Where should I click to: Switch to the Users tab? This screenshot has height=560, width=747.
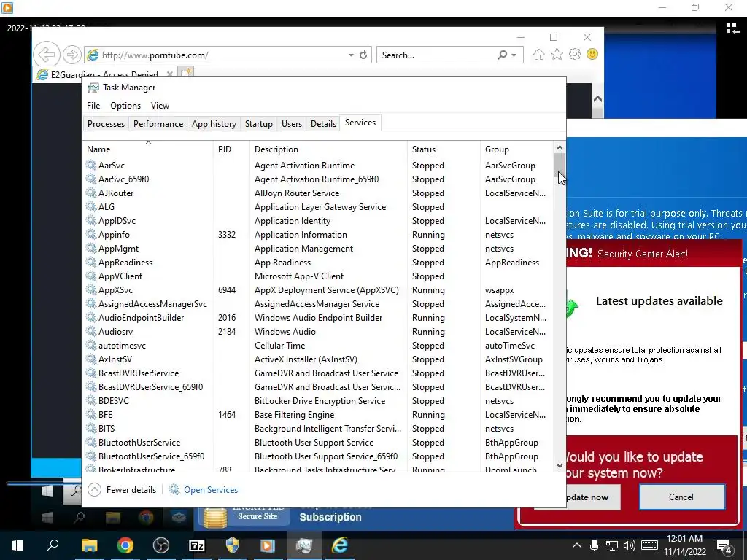coord(292,124)
